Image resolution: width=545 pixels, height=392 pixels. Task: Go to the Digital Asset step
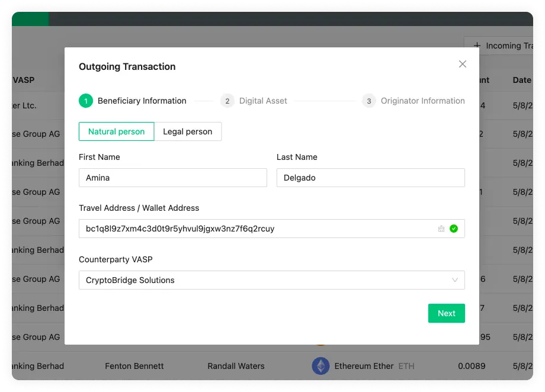[263, 101]
